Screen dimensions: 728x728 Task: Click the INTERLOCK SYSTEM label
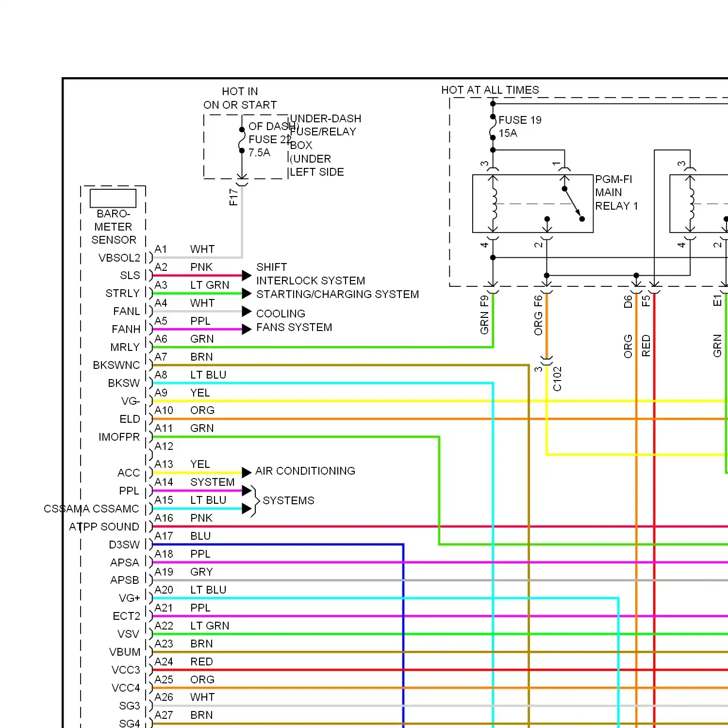pyautogui.click(x=311, y=281)
